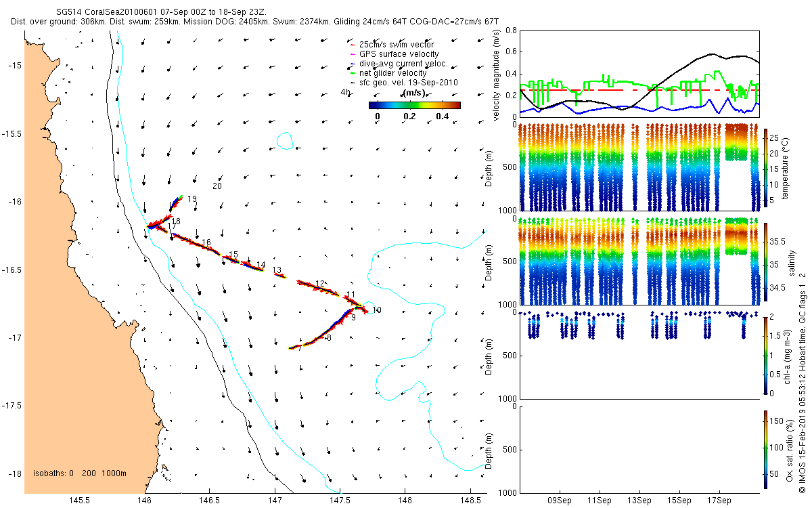Click the '150' tick on the oxygen colorbar
The height and width of the screenshot is (508, 812).
click(x=778, y=420)
